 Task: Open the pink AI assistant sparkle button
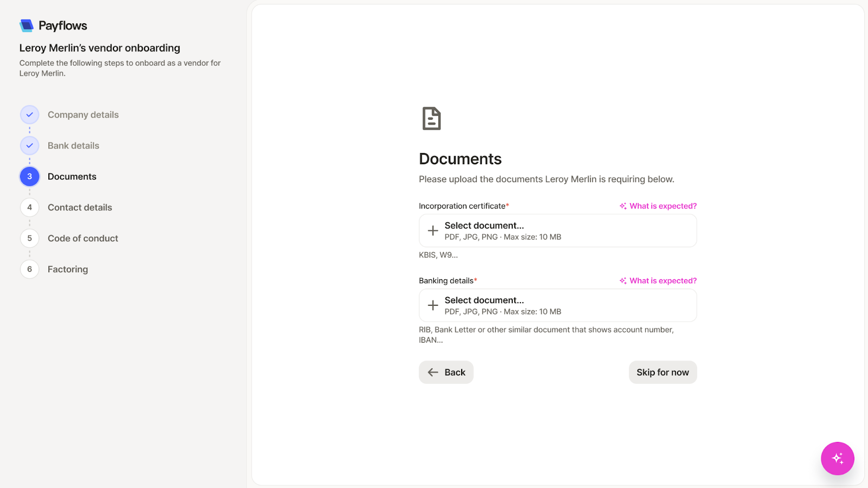tap(837, 458)
